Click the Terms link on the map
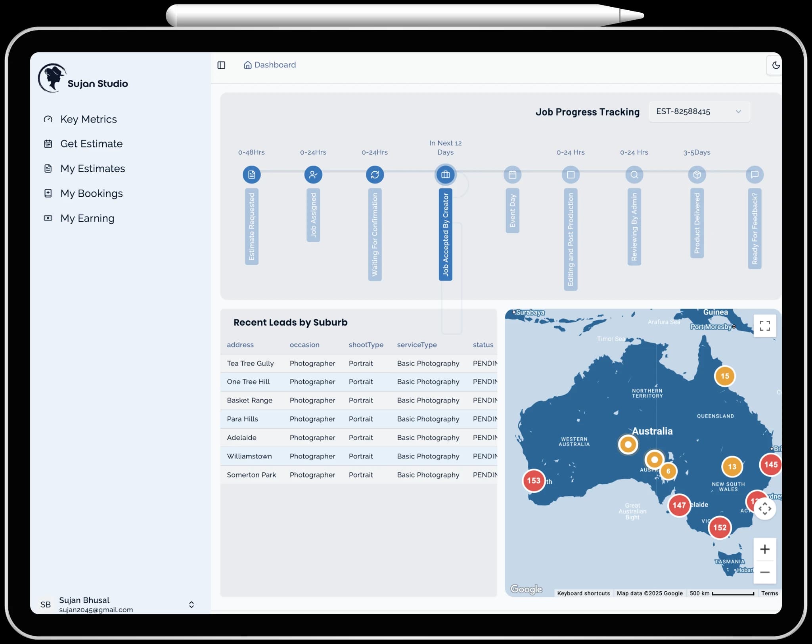This screenshot has width=812, height=644. pos(770,593)
